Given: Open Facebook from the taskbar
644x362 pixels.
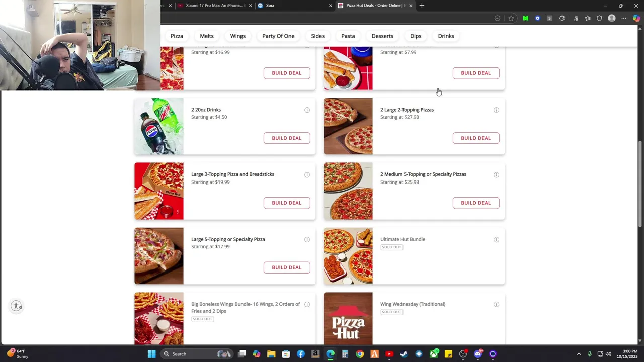Looking at the screenshot, I should (301, 354).
